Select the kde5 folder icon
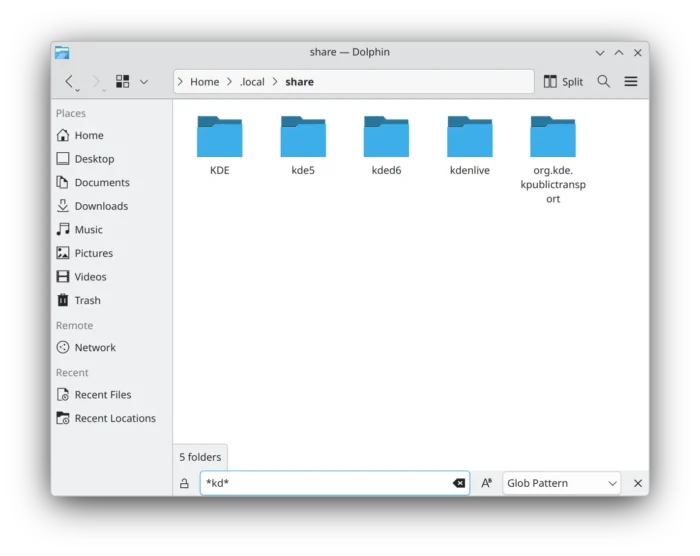The image size is (700, 556). (x=303, y=137)
